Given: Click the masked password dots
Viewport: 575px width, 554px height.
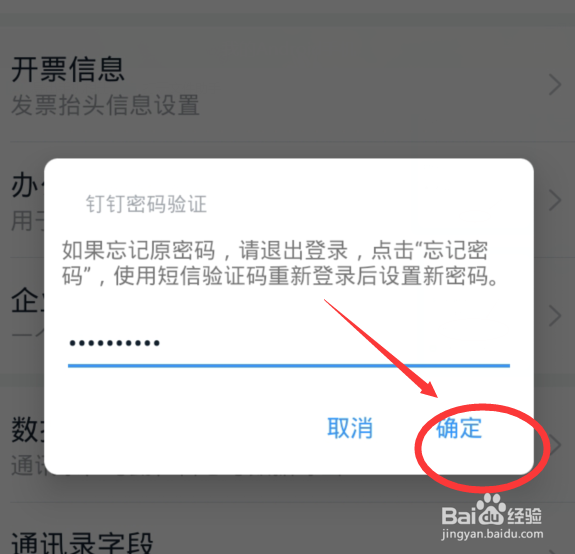Looking at the screenshot, I should click(114, 343).
